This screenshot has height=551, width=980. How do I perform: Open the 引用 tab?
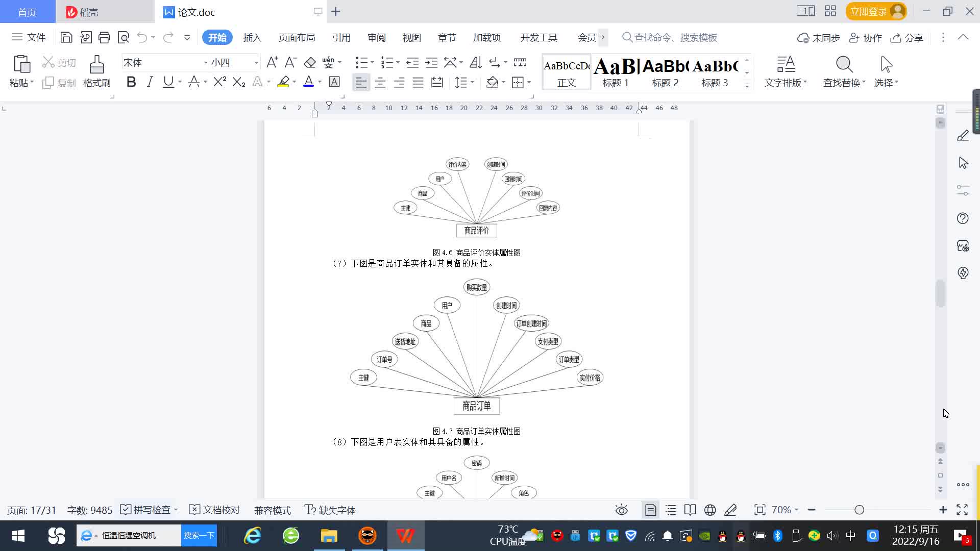point(341,37)
